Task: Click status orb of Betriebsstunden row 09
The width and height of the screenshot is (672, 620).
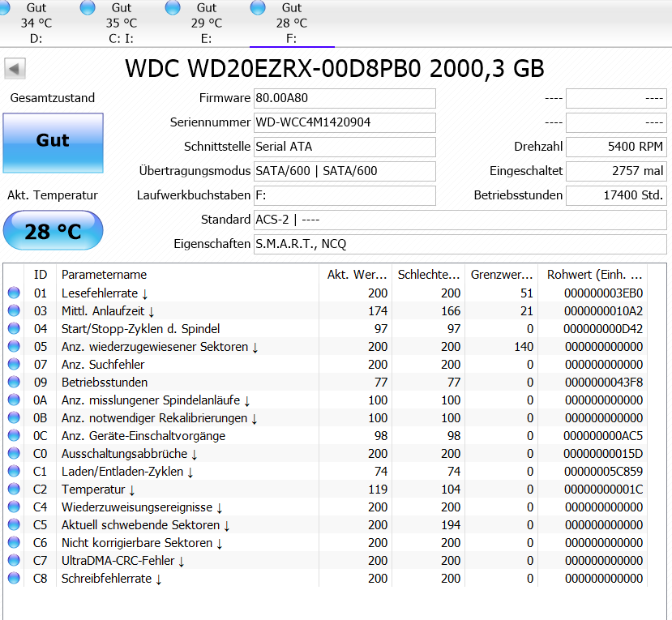Action: coord(14,382)
